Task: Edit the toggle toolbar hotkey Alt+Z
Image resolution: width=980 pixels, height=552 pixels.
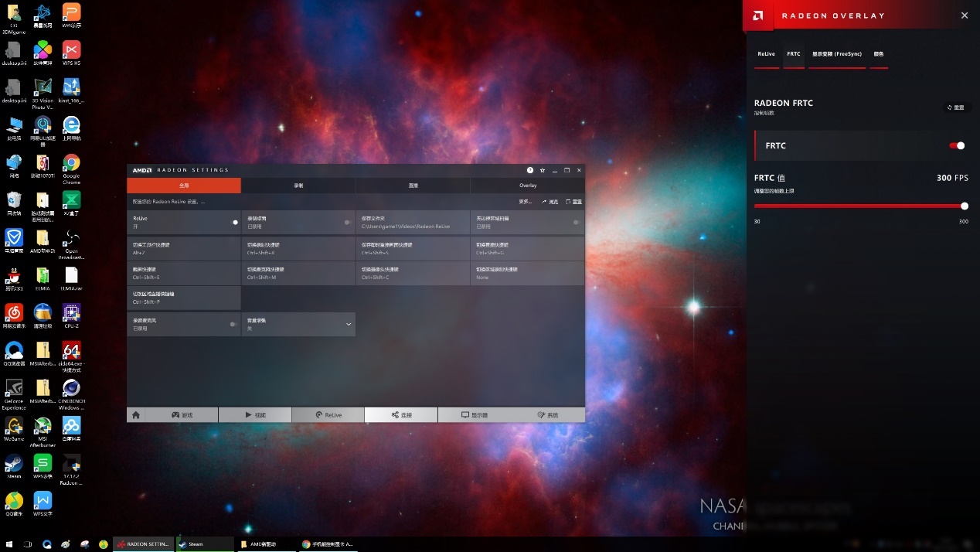Action: 184,248
